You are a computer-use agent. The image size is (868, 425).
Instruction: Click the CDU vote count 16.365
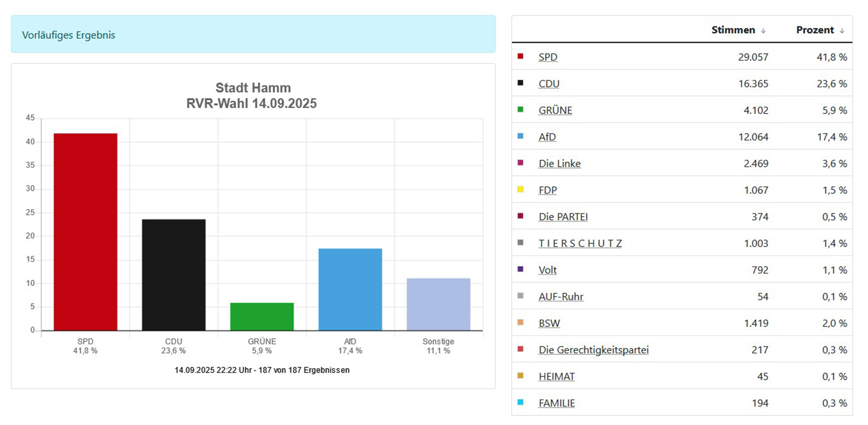tap(753, 84)
